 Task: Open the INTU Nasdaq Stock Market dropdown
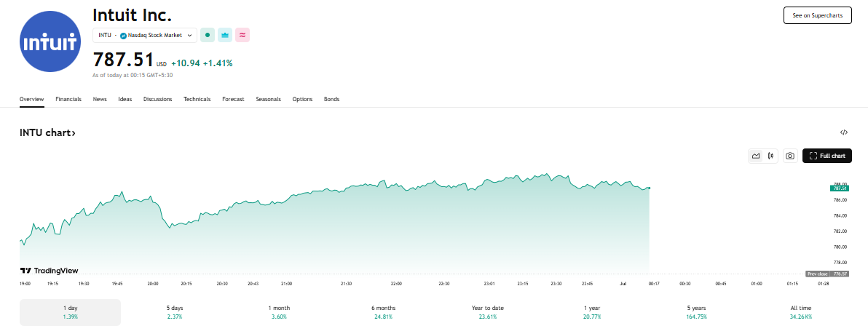[x=145, y=35]
